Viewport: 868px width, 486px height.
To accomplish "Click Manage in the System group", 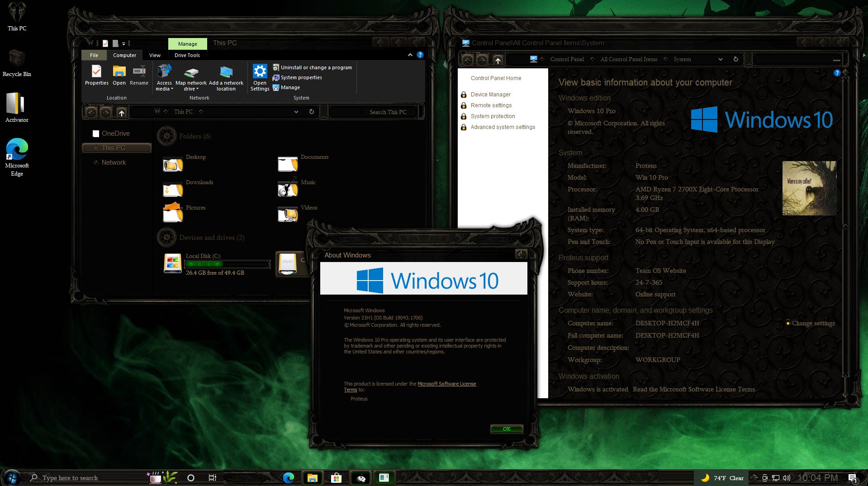I will click(286, 87).
